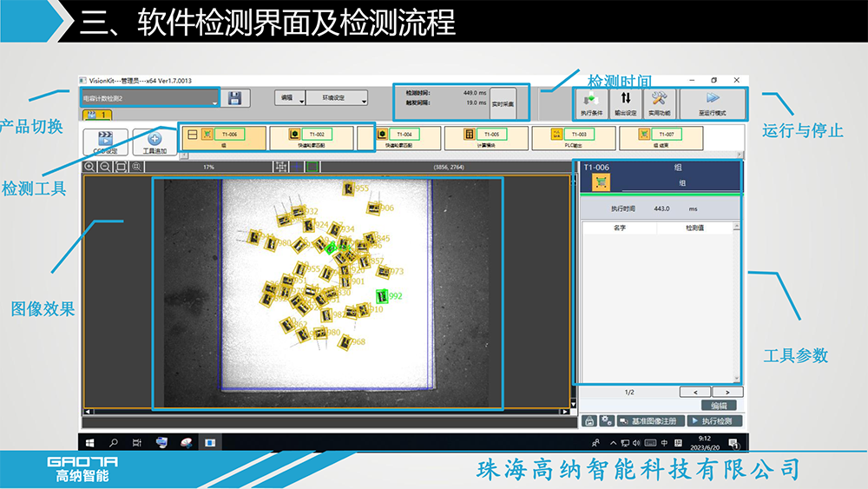Click the green 992 detected capacitor marker
The image size is (868, 489).
click(x=382, y=296)
